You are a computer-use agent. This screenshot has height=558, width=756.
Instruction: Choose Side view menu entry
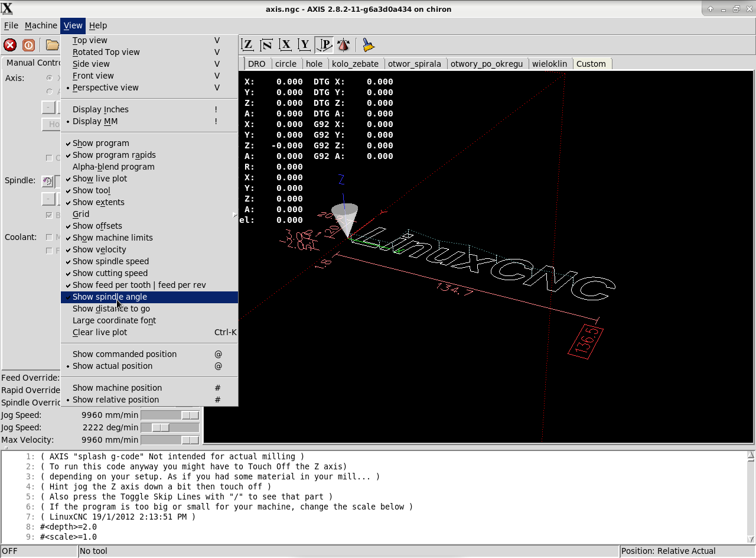[x=149, y=64]
